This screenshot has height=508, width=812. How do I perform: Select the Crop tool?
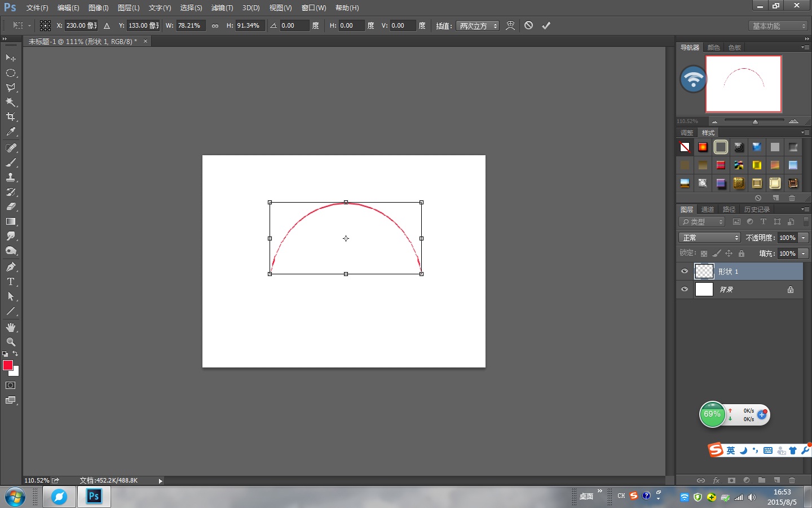[x=11, y=117]
